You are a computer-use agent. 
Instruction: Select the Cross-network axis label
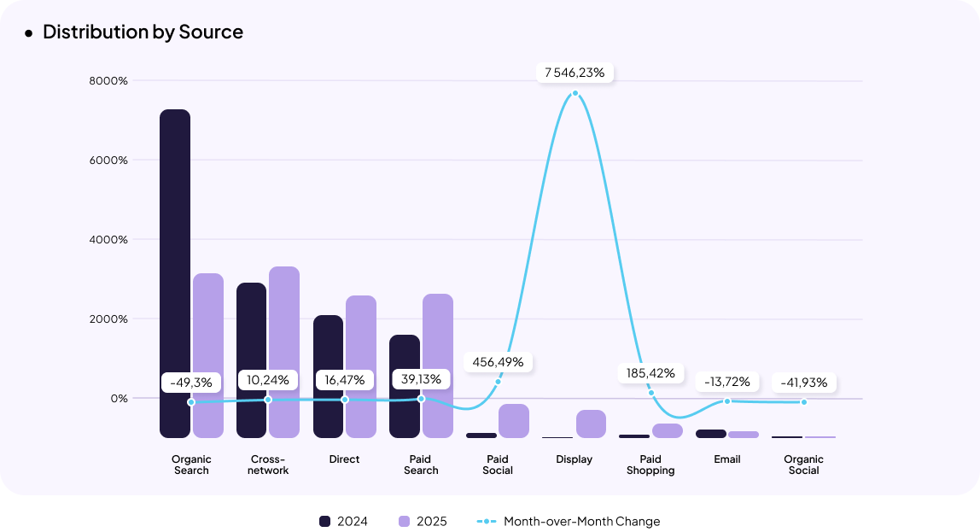(x=267, y=464)
